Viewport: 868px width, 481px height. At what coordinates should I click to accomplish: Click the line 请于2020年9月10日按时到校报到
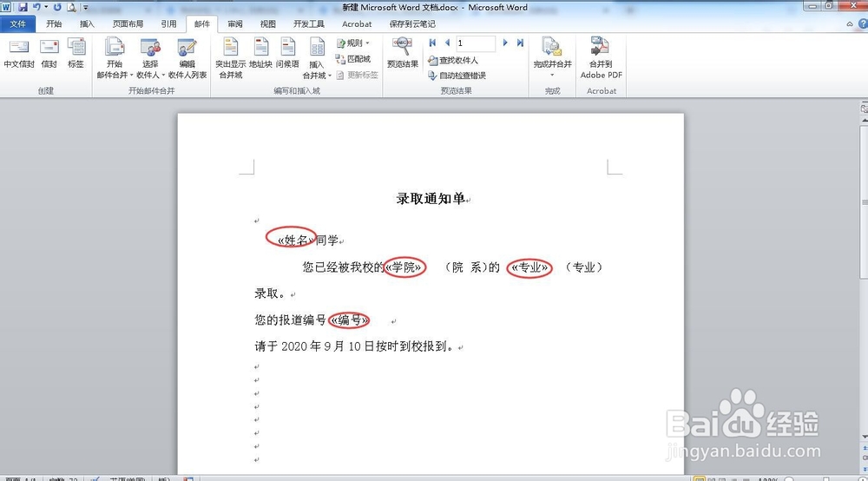click(354, 346)
